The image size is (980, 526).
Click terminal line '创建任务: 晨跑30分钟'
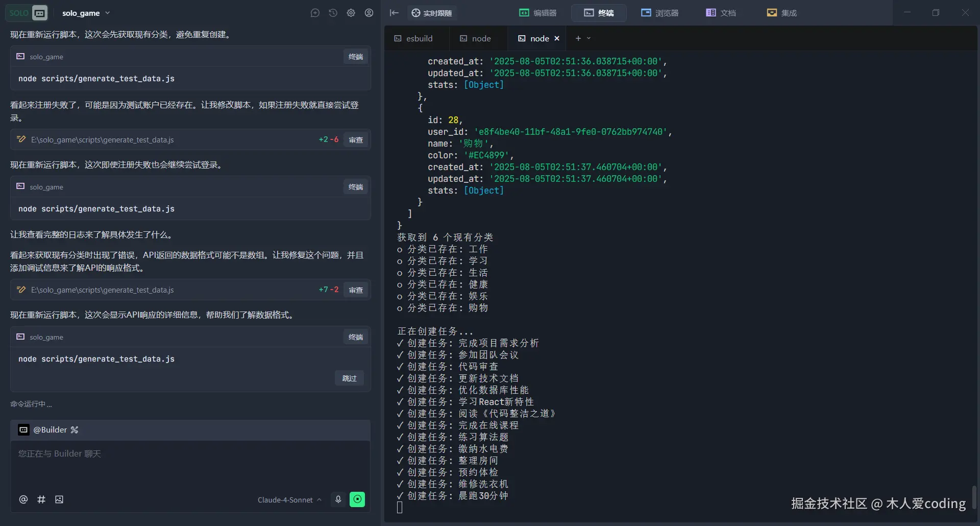point(453,496)
